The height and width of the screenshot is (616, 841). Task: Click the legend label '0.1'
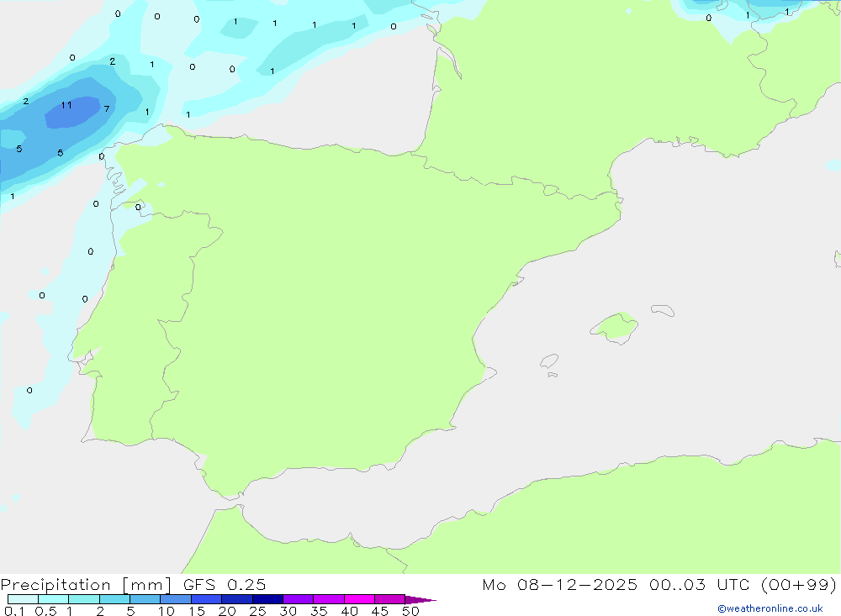14,611
